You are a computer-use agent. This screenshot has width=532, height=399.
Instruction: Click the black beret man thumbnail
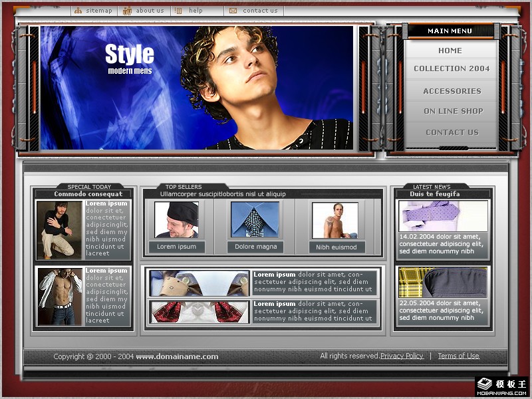point(176,219)
